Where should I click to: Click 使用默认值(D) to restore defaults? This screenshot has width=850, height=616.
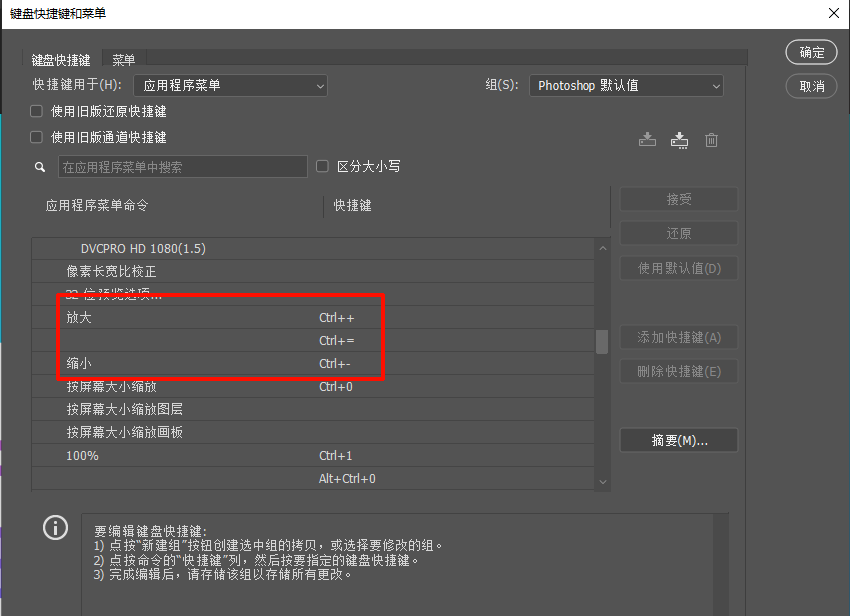tap(678, 268)
